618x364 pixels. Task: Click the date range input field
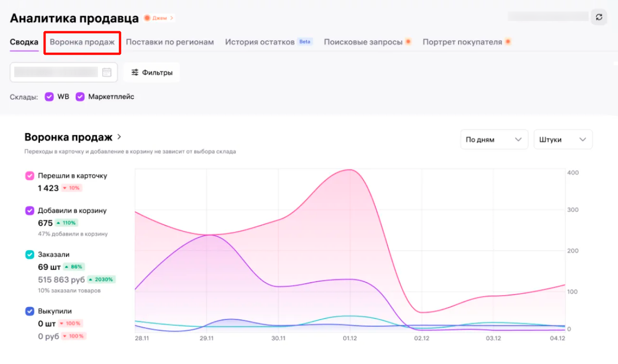click(56, 72)
